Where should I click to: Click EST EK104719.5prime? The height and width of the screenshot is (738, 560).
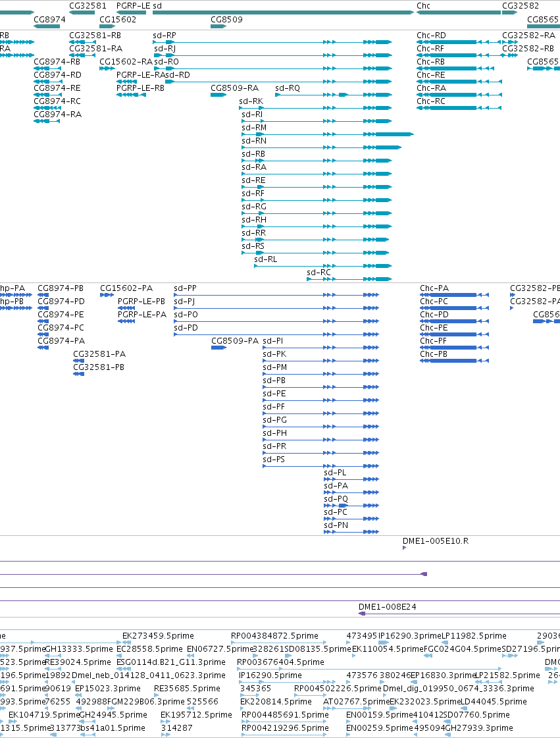click(45, 715)
